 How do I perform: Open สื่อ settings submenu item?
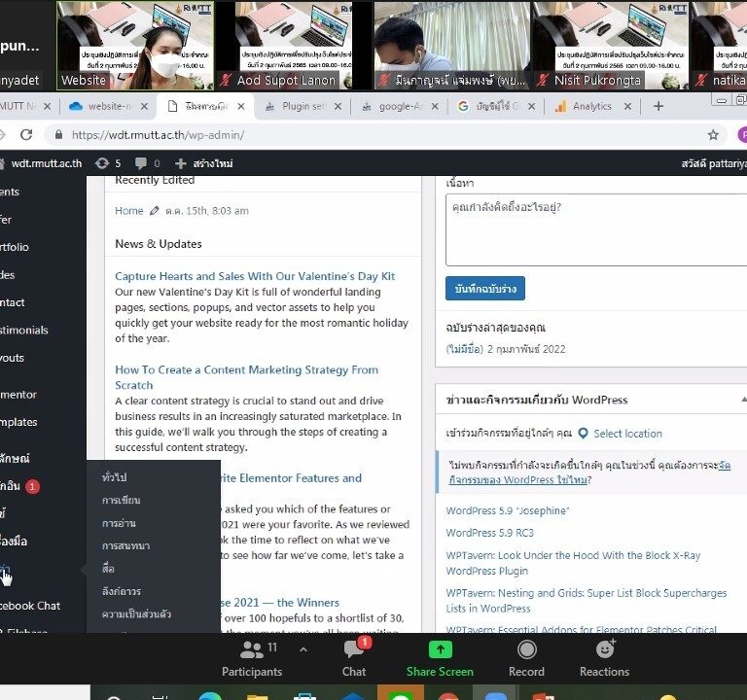[108, 568]
